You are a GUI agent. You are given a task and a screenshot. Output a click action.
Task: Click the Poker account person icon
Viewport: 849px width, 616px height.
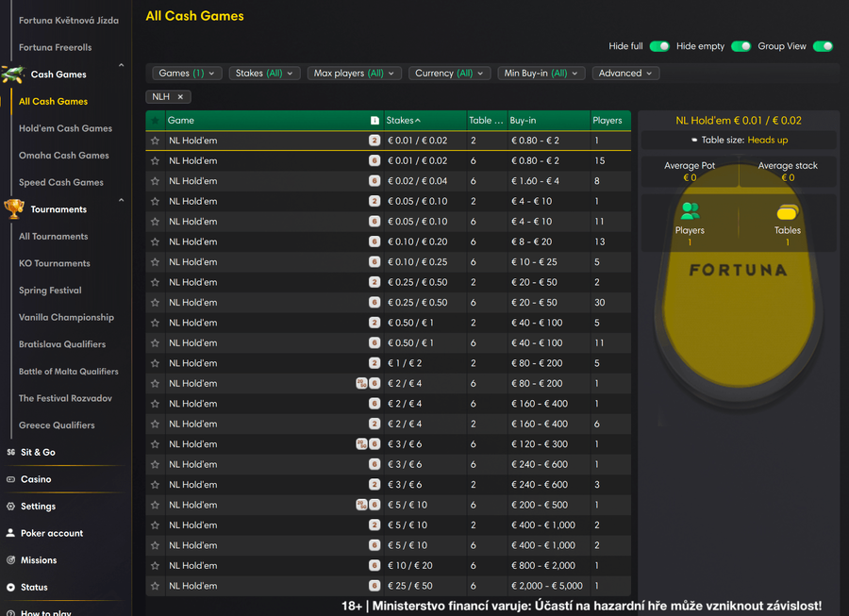(10, 533)
